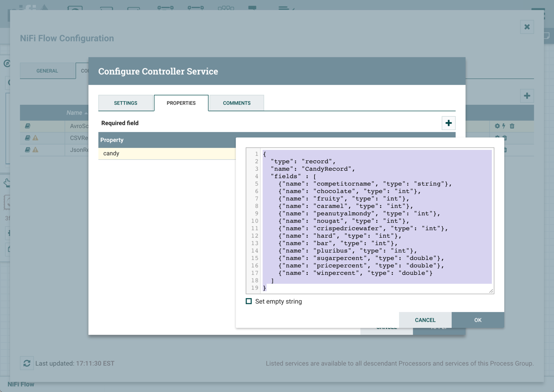This screenshot has height=392, width=554.
Task: Click the book icon in the AvroSchema row
Action: click(x=28, y=126)
